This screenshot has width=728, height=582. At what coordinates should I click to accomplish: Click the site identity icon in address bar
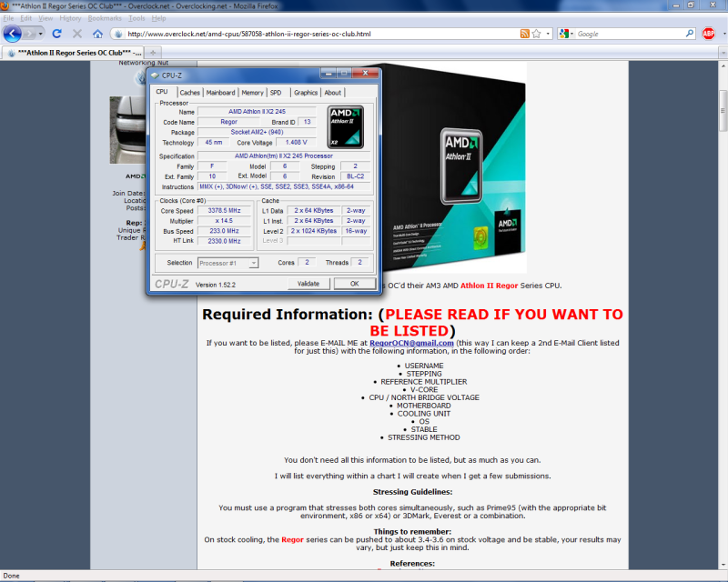coord(118,34)
